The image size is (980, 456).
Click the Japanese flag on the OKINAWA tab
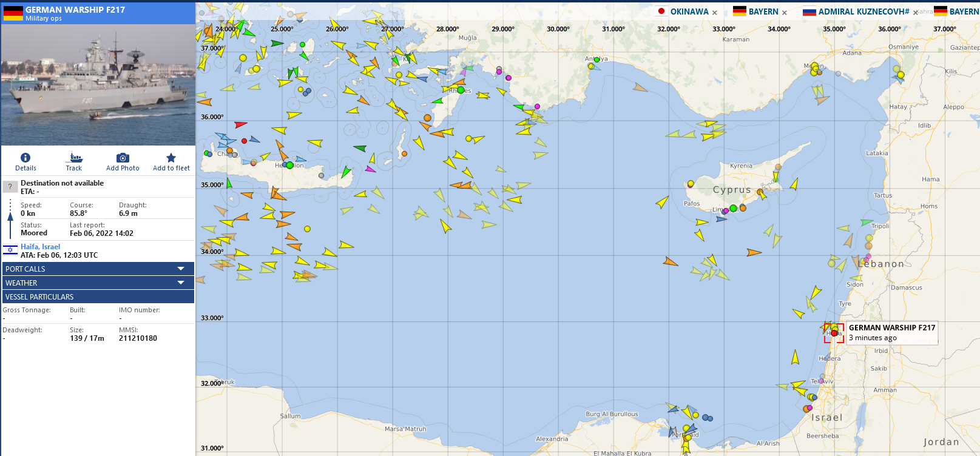661,11
